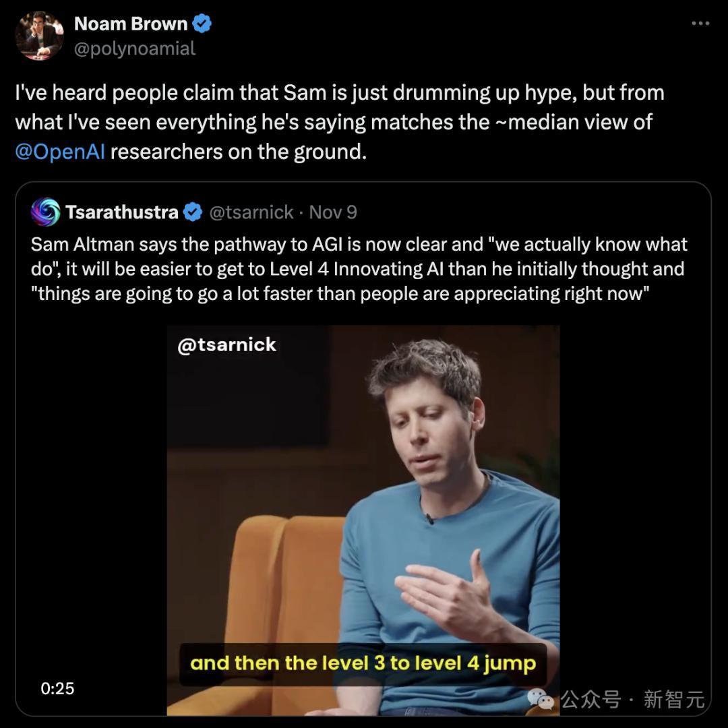Click the yellow subtitle caption in video
Viewport: 728px width, 728px height.
tap(363, 663)
